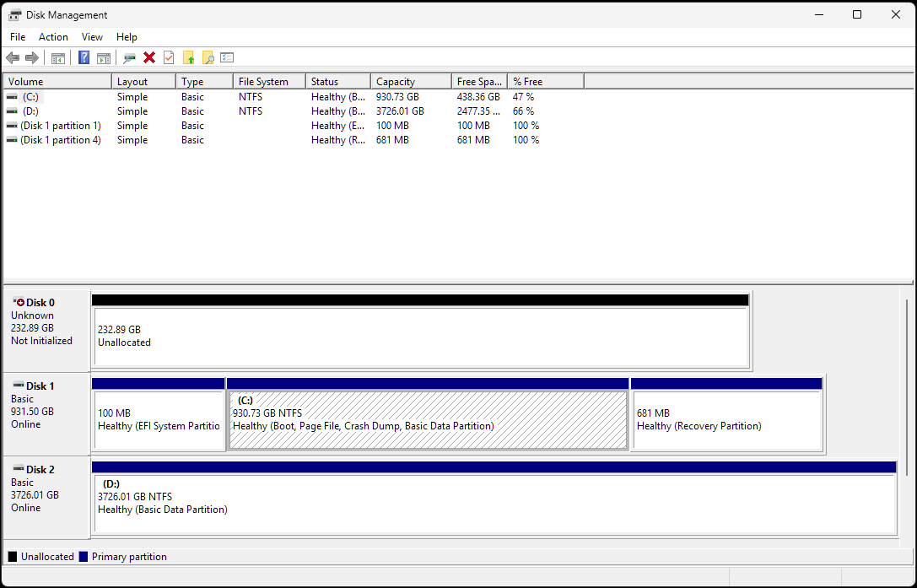Click the 438.36 GB free space cell
The width and height of the screenshot is (917, 588).
point(478,97)
